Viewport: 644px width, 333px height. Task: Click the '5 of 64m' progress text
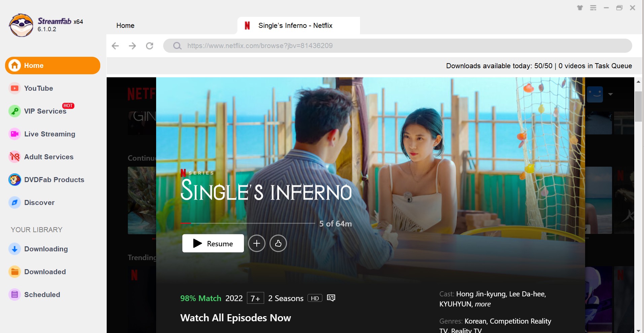coord(335,224)
